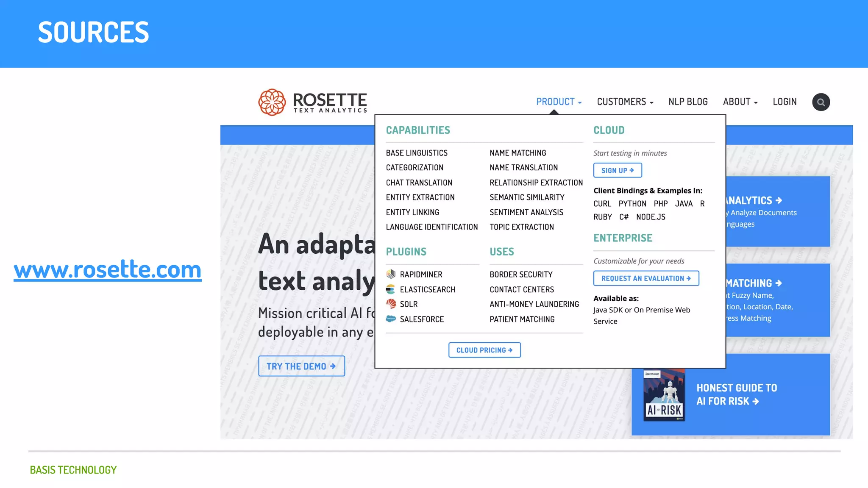Image resolution: width=868 pixels, height=488 pixels.
Task: Select the JAVA client binding
Action: coord(684,204)
